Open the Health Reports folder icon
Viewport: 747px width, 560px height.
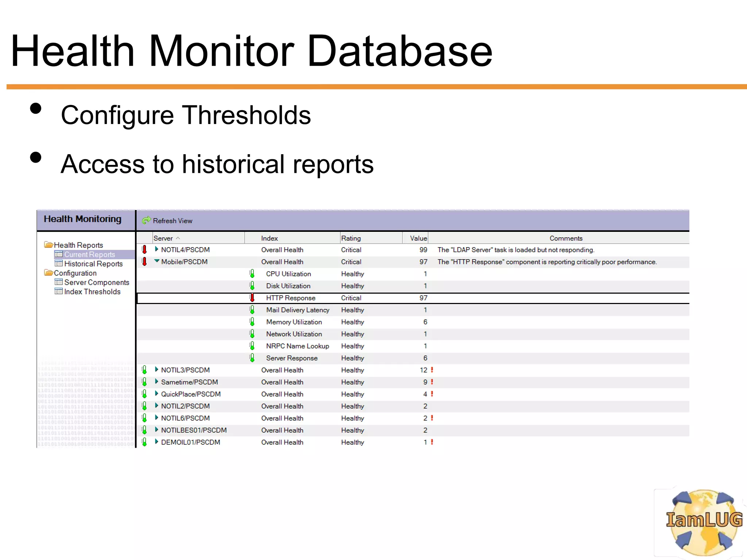click(x=49, y=244)
